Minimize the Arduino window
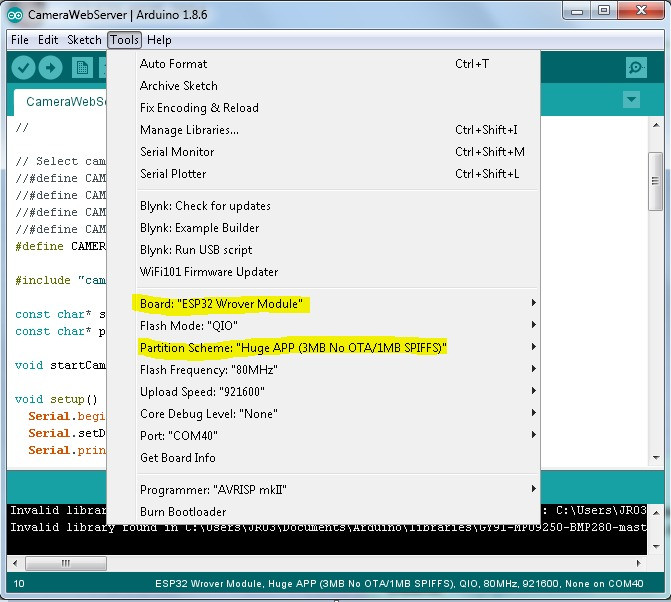Image resolution: width=671 pixels, height=602 pixels. tap(576, 11)
